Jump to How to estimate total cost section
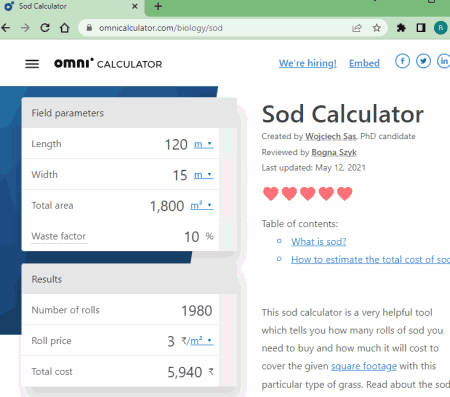The image size is (450, 397). point(370,259)
